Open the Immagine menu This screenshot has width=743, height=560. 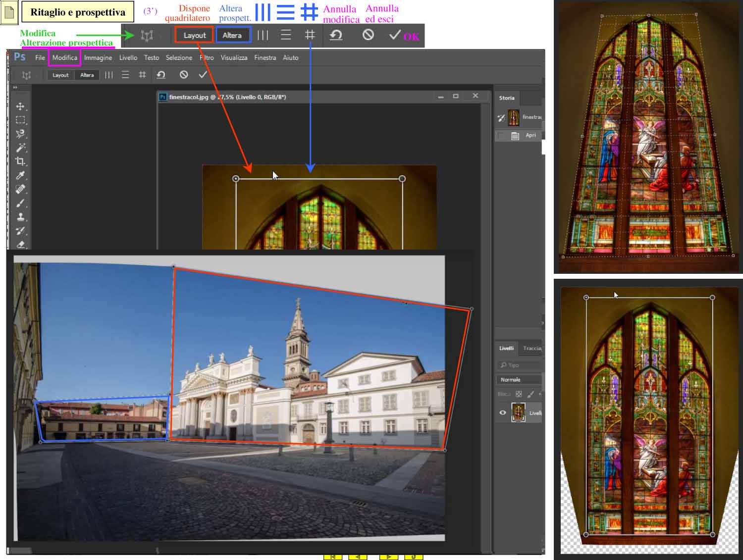98,57
